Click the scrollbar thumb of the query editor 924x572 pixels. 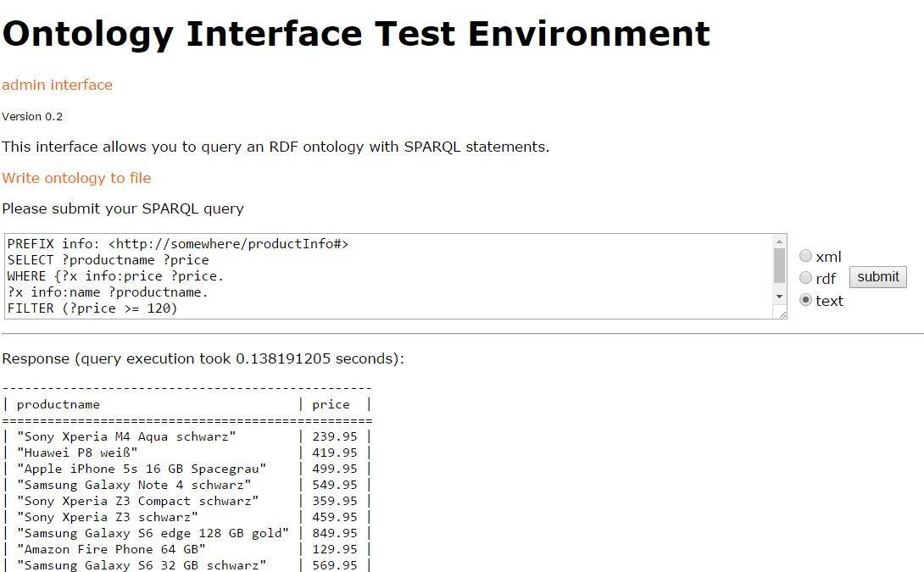coord(780,267)
